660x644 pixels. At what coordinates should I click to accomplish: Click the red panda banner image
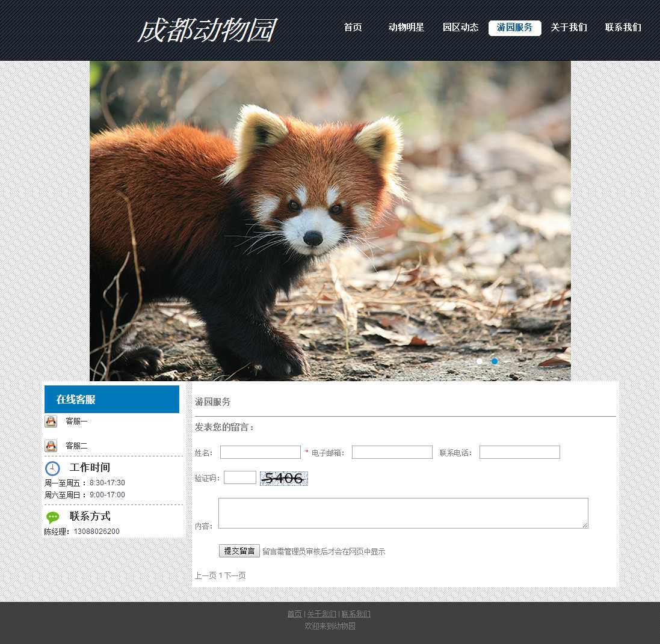(x=330, y=221)
